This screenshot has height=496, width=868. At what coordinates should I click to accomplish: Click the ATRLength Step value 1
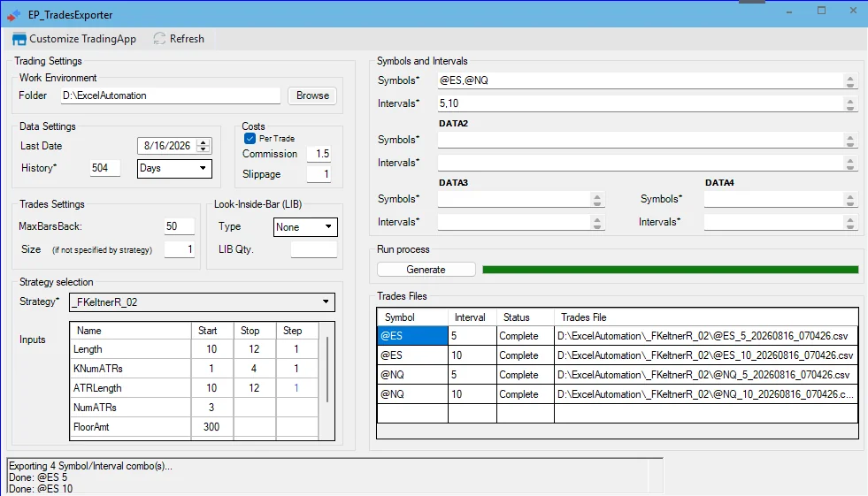(x=296, y=388)
